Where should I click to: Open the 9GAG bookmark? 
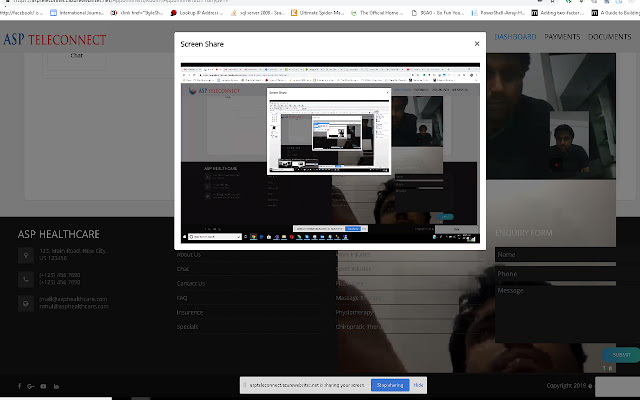point(438,13)
